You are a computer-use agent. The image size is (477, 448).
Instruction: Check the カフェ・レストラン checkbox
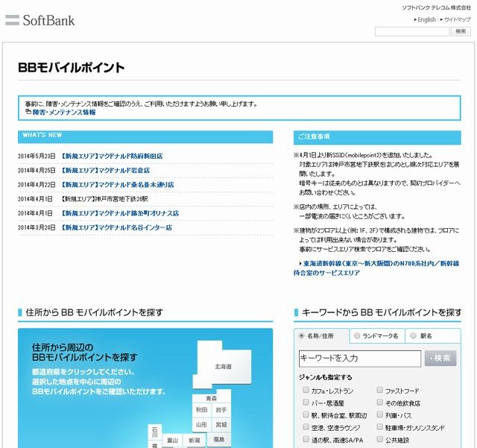306,391
